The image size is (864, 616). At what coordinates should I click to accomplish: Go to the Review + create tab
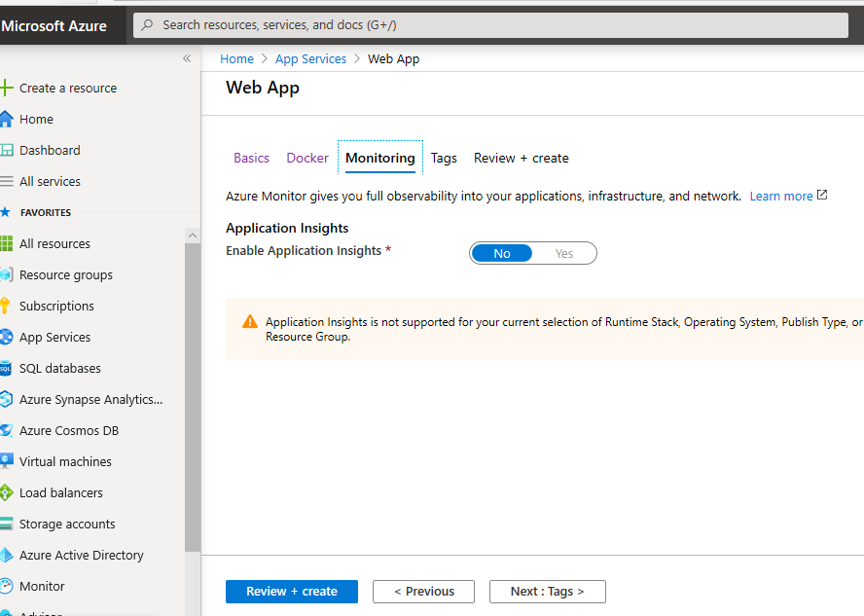(x=522, y=158)
